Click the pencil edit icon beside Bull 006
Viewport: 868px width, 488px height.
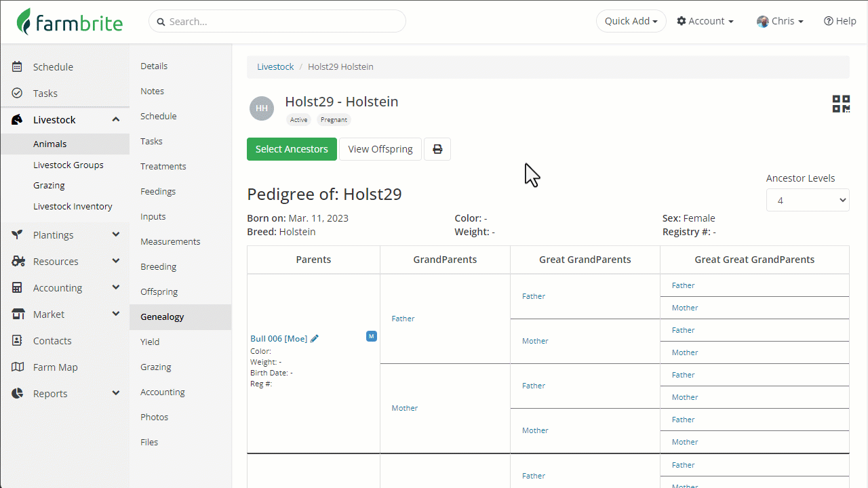coord(315,339)
